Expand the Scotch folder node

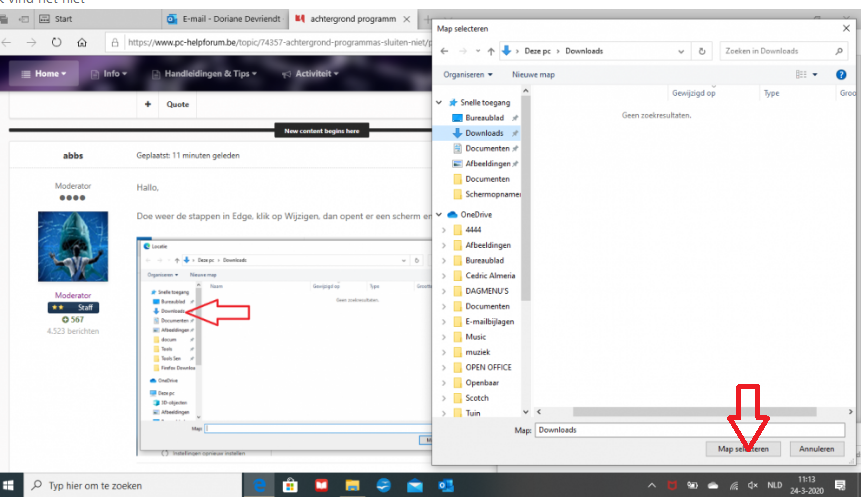444,398
